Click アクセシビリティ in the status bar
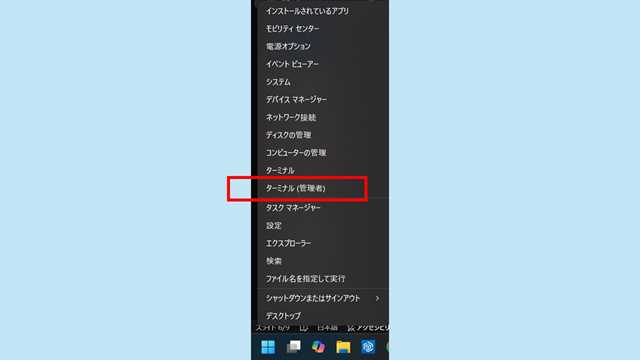Image resolution: width=640 pixels, height=360 pixels. tap(369, 328)
